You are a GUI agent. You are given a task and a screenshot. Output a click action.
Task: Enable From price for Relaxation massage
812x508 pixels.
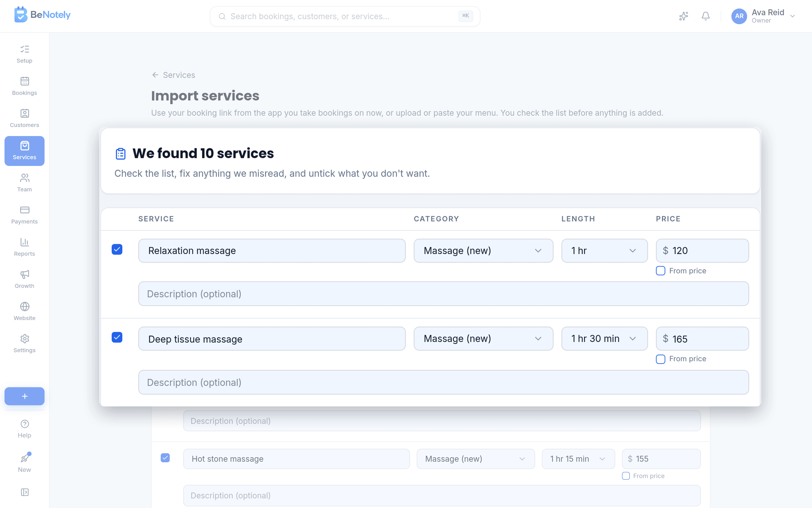660,271
